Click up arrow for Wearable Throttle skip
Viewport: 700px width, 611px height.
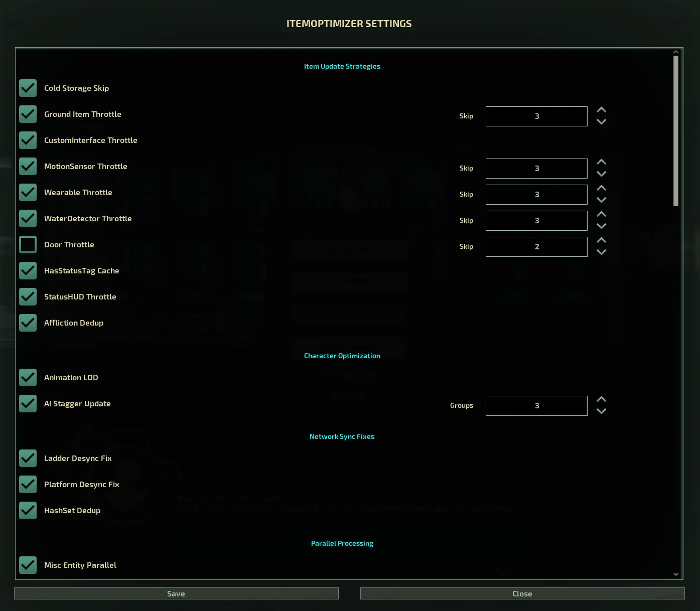coord(601,189)
